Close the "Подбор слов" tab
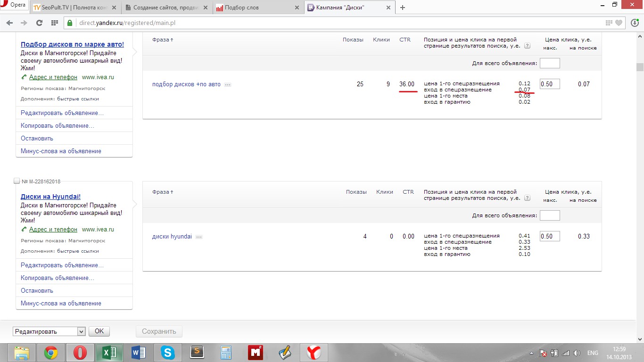This screenshot has height=362, width=644. tap(297, 8)
